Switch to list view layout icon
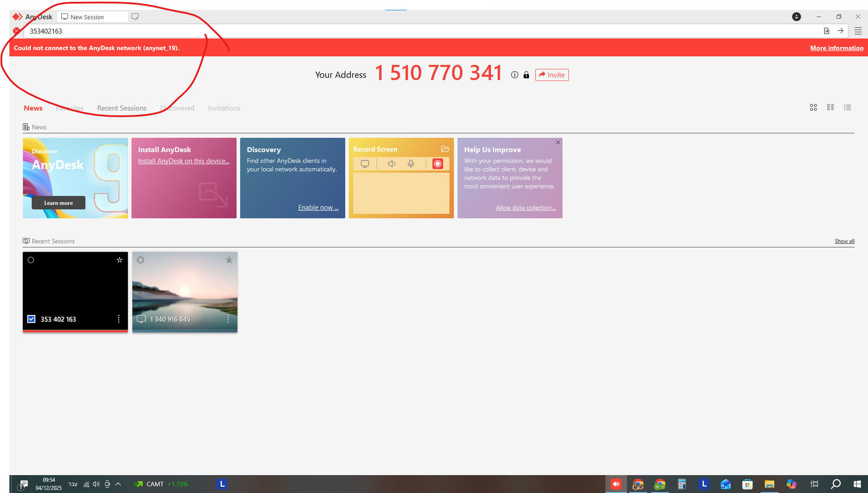Viewport: 868px width, 493px height. pyautogui.click(x=847, y=107)
